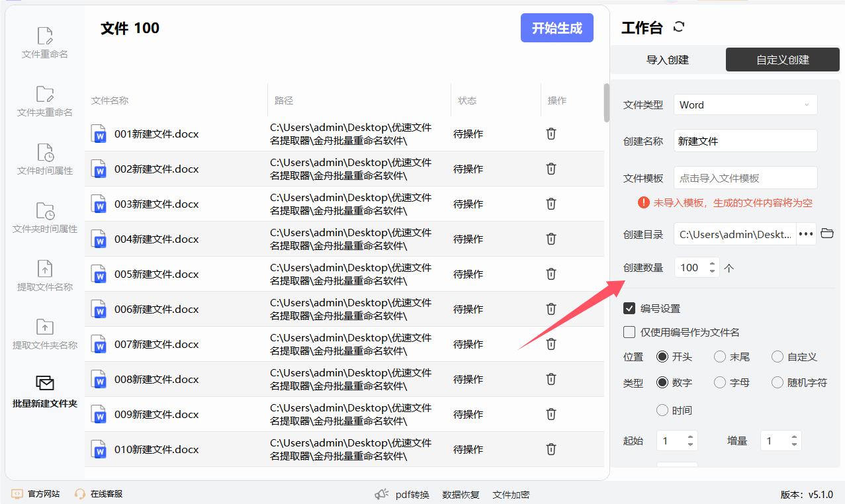Screen dimensions: 845x504
Task: Delete the 007新建文件.docx row
Action: tap(551, 344)
